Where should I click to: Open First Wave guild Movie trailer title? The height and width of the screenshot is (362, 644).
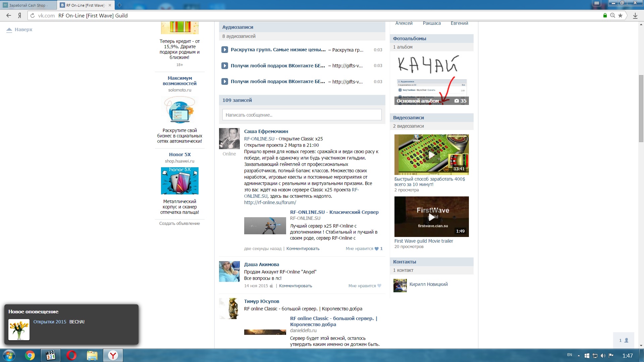click(424, 241)
